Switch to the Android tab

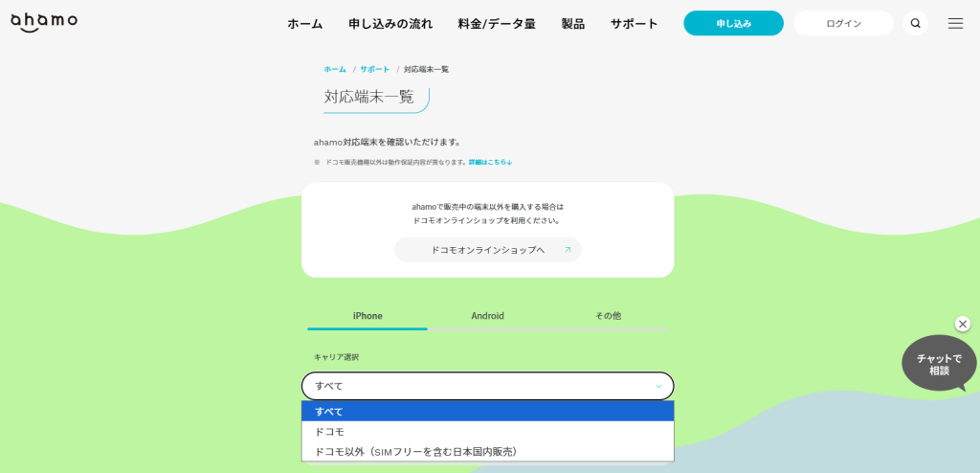point(487,317)
